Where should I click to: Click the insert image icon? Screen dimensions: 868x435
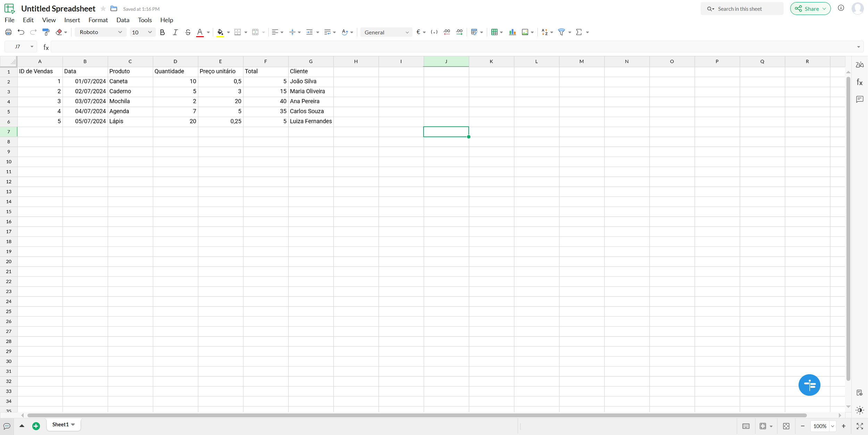click(525, 32)
